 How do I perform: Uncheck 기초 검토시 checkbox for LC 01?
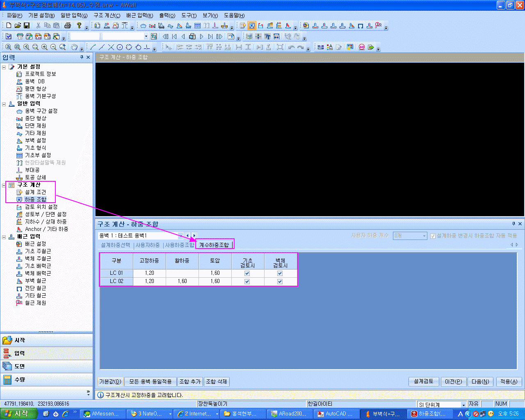[247, 273]
